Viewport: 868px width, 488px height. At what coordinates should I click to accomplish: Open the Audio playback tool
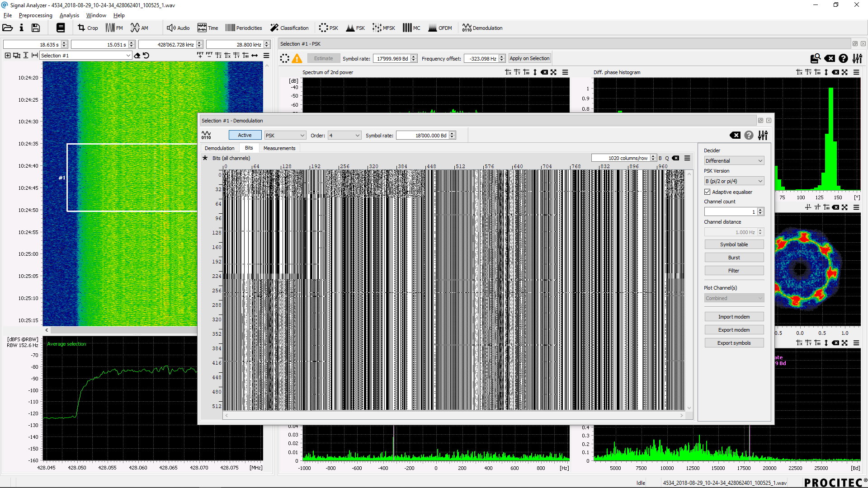[x=178, y=28]
